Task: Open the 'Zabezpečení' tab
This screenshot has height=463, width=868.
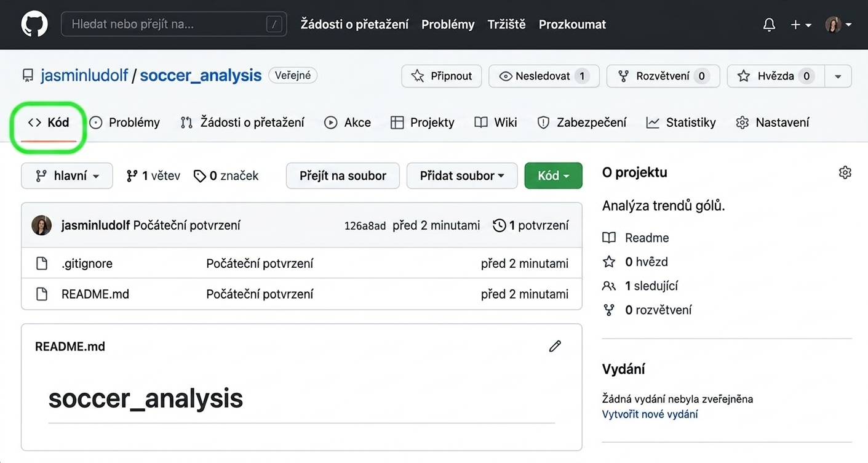Action: pyautogui.click(x=582, y=123)
